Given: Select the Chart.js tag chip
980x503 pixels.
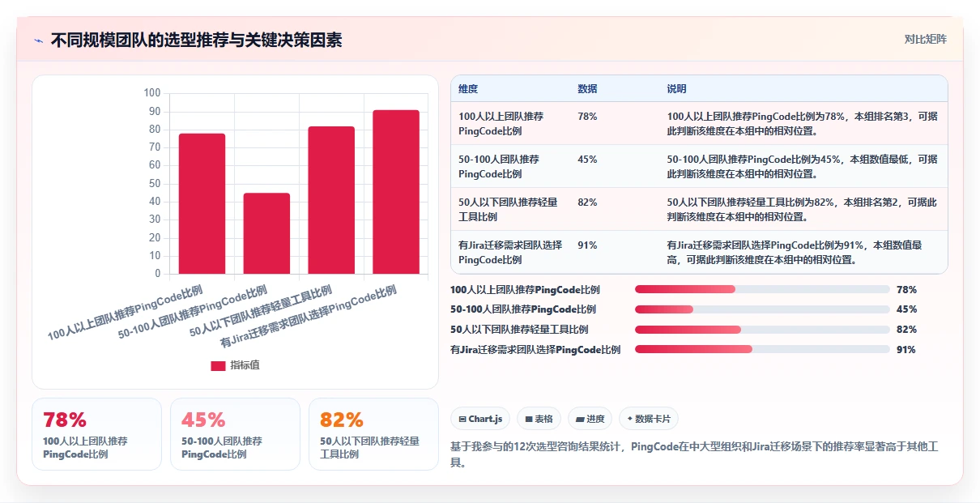Looking at the screenshot, I should pos(480,419).
